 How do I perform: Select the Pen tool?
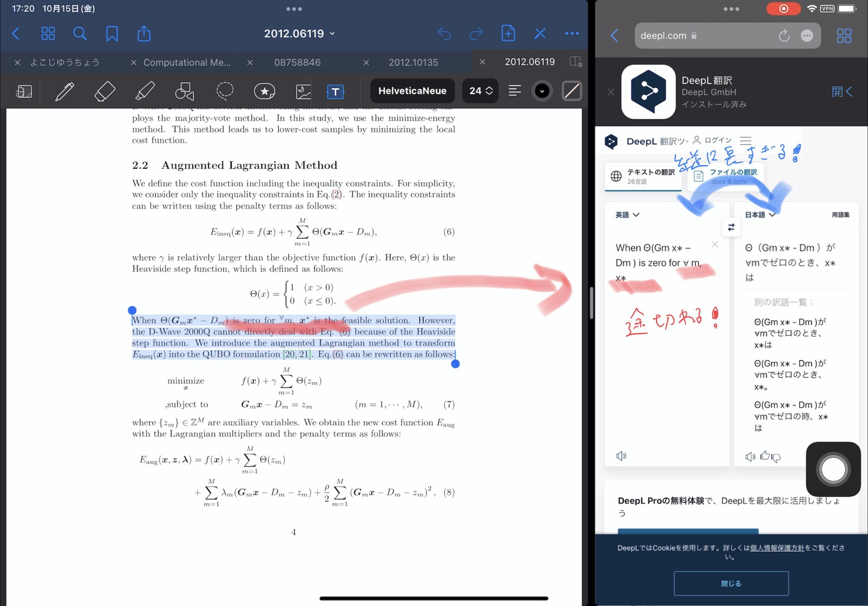point(65,91)
